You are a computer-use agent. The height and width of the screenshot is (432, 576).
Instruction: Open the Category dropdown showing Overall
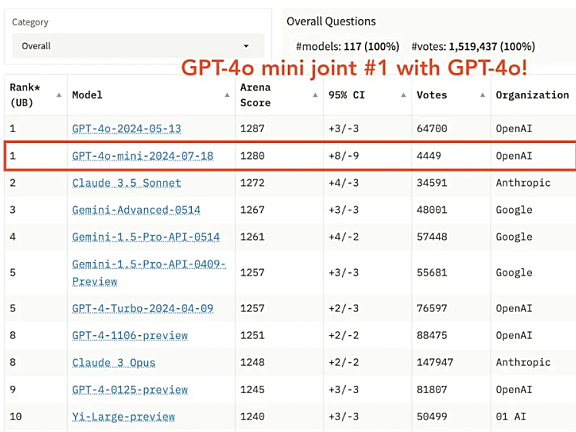[138, 46]
